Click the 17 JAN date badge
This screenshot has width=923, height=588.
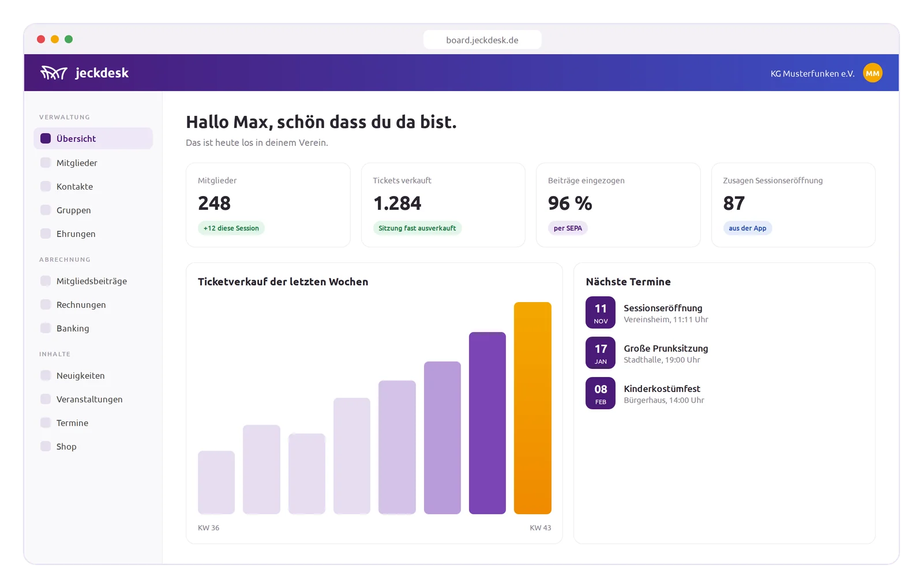[x=601, y=353]
